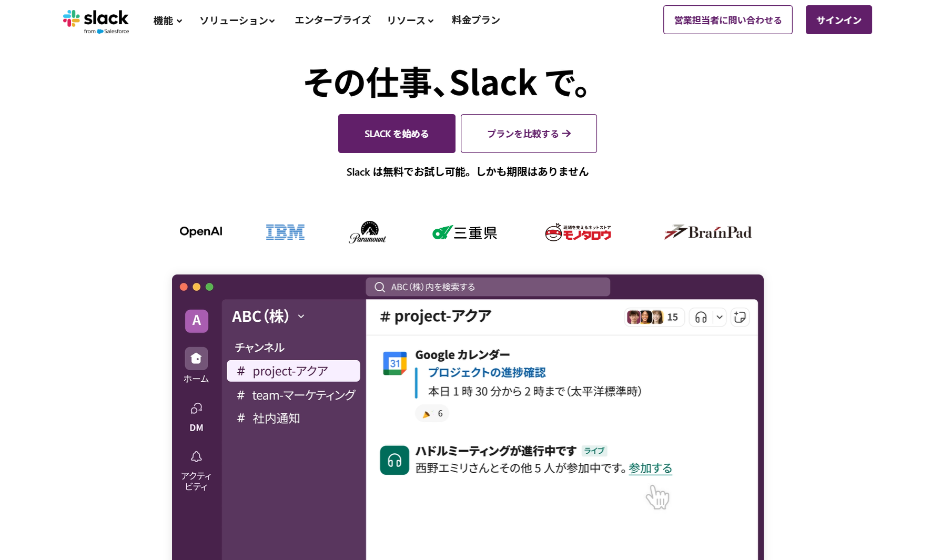Select # team-マーケティング channel
This screenshot has height=560, width=931.
296,395
